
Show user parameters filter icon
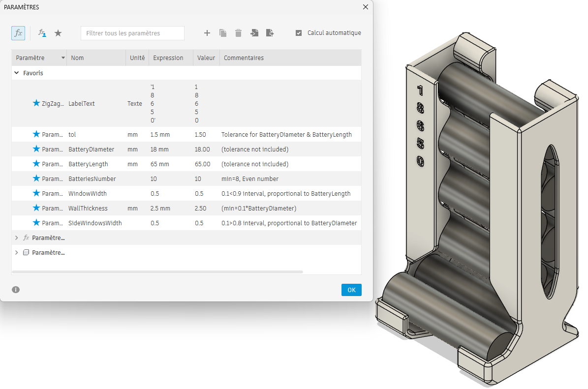point(42,33)
